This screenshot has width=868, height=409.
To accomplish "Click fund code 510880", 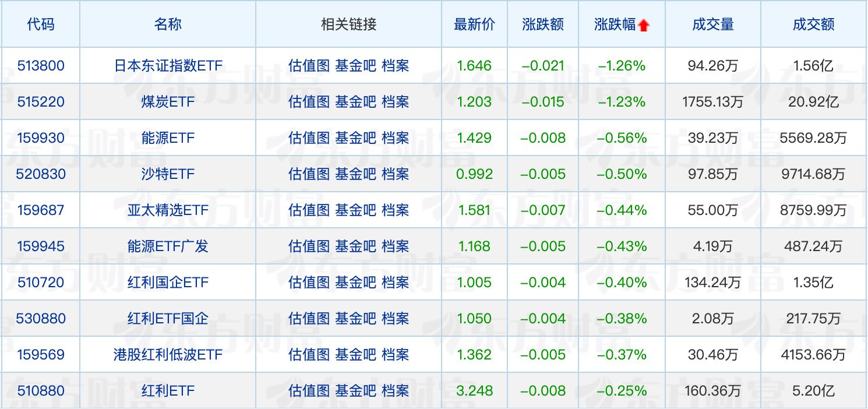I will point(41,391).
